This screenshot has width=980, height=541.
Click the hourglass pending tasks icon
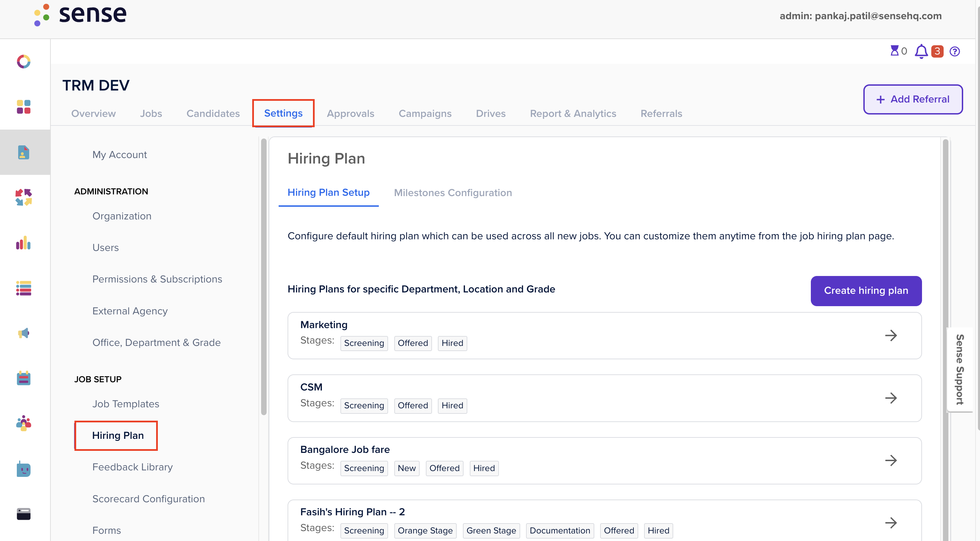pyautogui.click(x=895, y=51)
